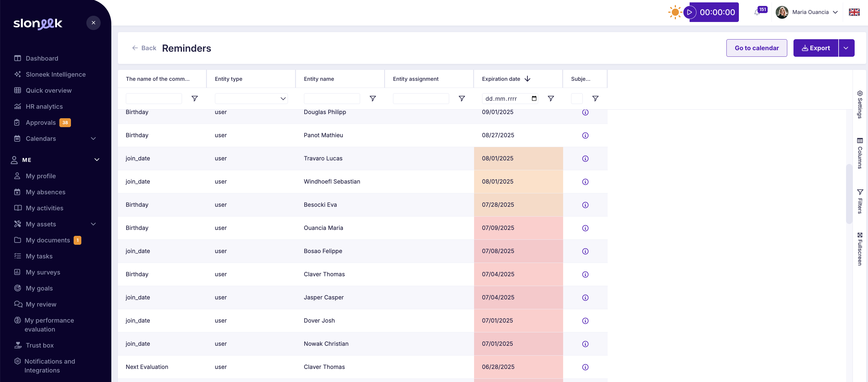Open the Approvals menu item
Image resolution: width=868 pixels, height=382 pixels.
pyautogui.click(x=41, y=123)
